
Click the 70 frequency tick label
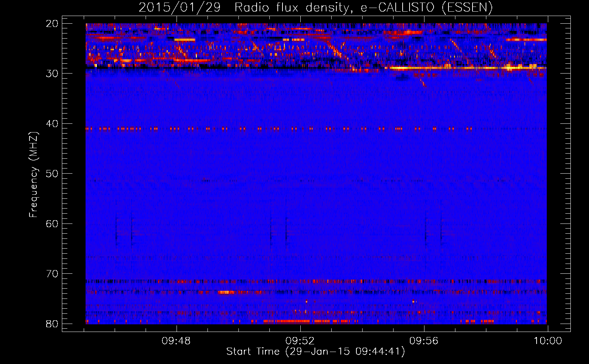52,274
